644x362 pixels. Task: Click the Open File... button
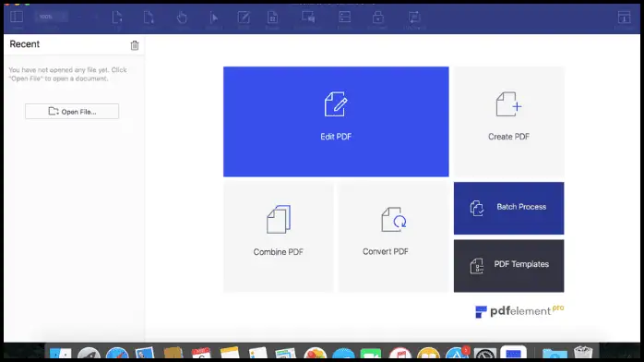pyautogui.click(x=72, y=112)
